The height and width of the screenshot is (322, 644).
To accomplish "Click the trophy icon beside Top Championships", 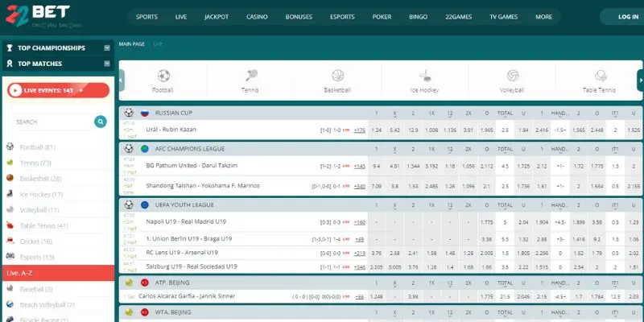I will (10, 48).
